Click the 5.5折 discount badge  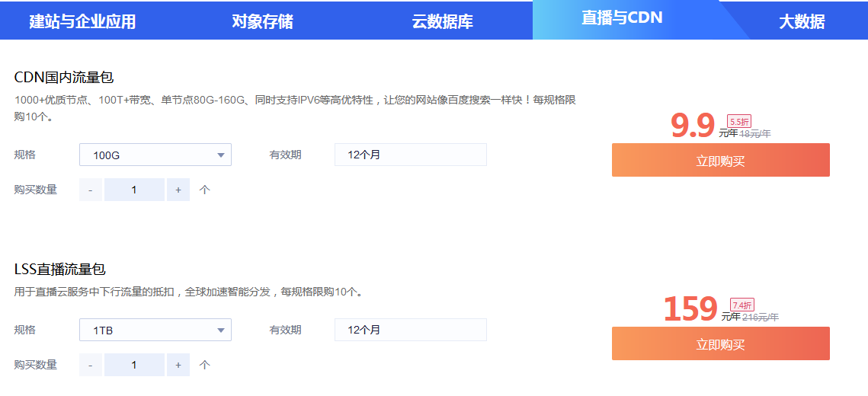[739, 122]
